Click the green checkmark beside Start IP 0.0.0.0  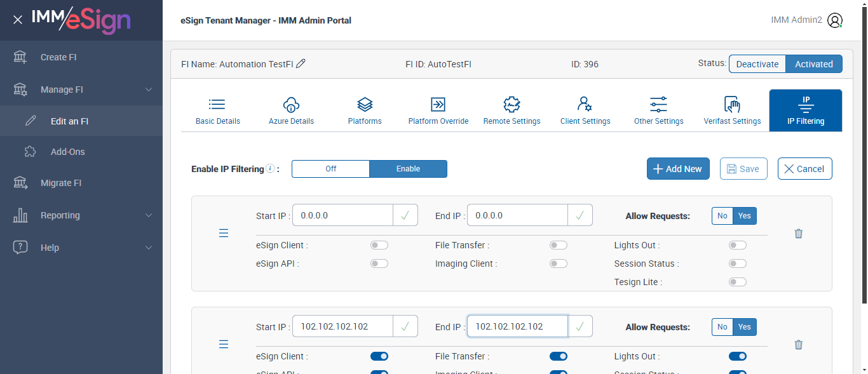(405, 215)
